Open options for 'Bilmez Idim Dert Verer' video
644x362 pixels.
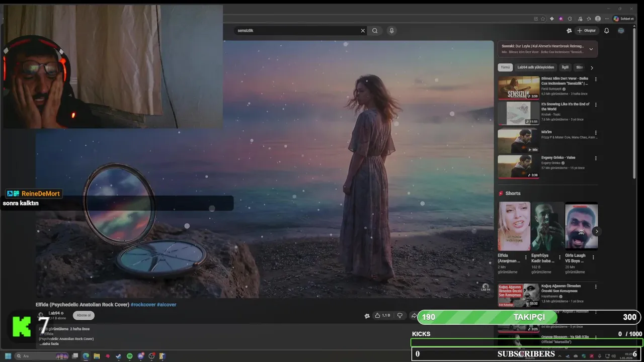(596, 79)
